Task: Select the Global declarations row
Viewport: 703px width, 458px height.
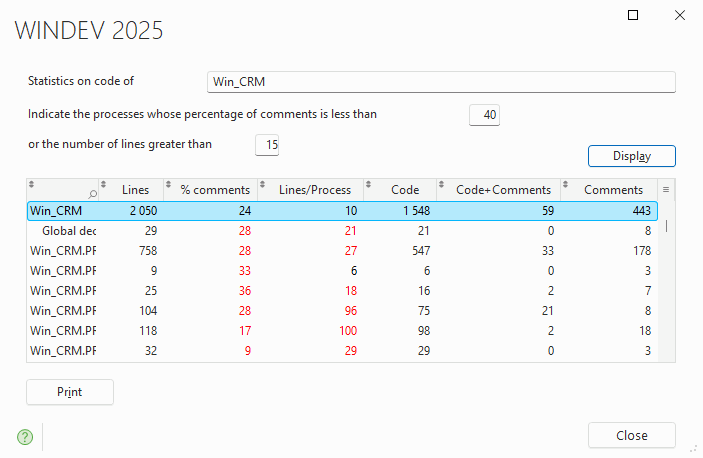Action: pyautogui.click(x=342, y=231)
